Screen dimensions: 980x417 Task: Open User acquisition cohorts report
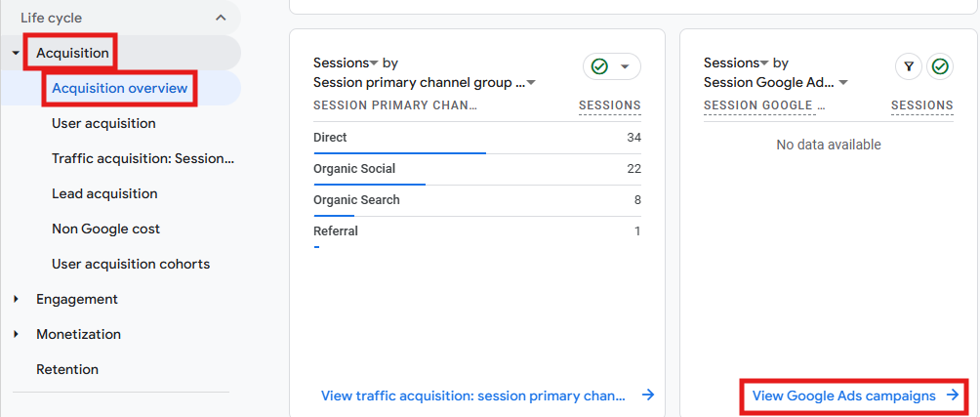click(131, 264)
